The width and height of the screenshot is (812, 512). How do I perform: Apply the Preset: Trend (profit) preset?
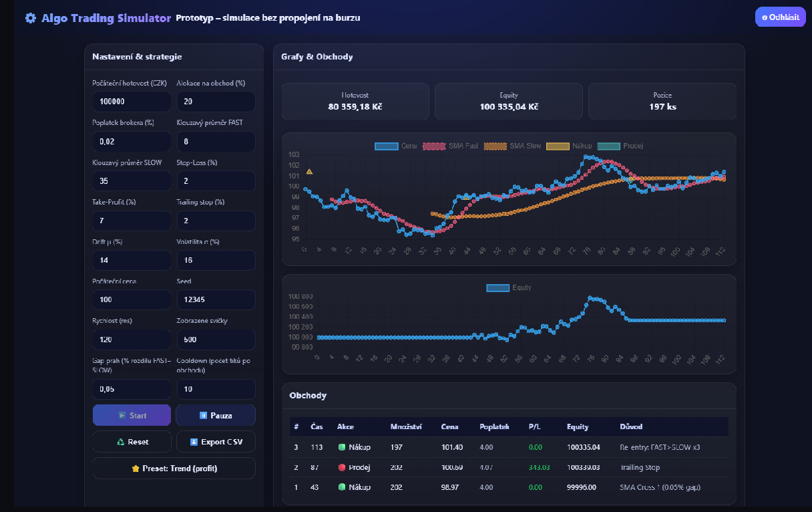[x=174, y=468]
